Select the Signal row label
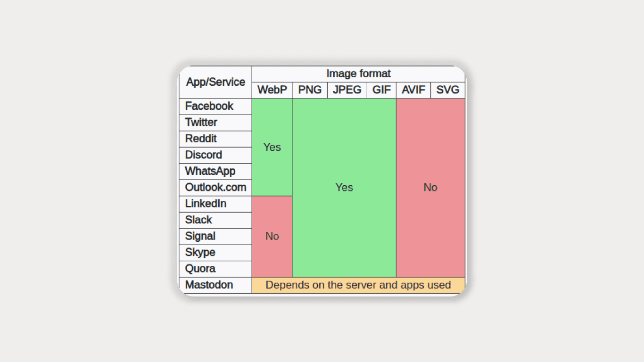This screenshot has height=362, width=644. 215,237
